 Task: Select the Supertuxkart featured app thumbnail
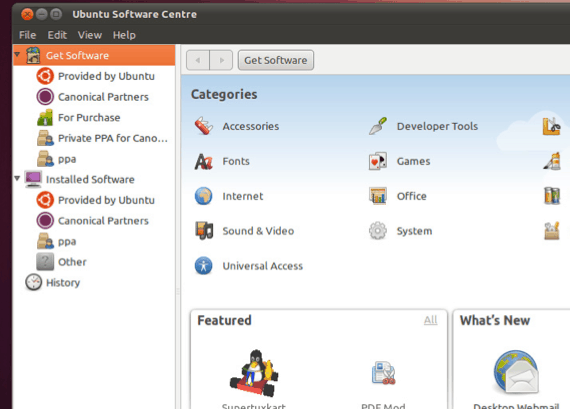[254, 373]
